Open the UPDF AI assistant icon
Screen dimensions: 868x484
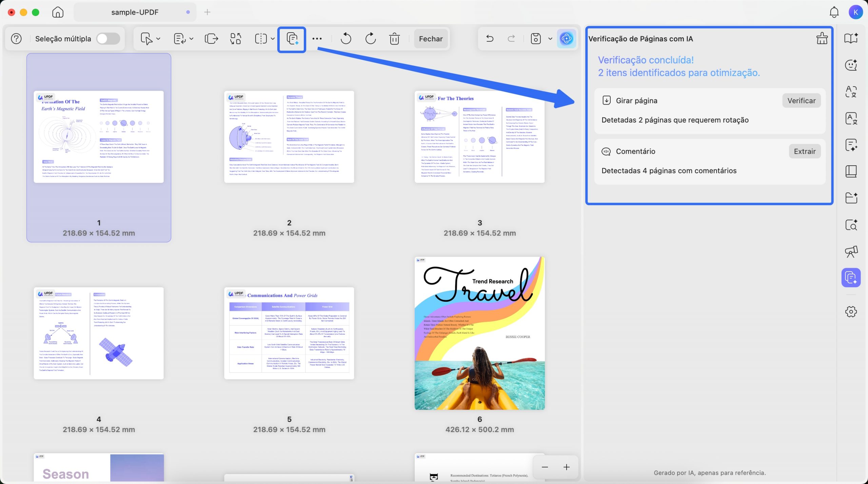point(566,39)
